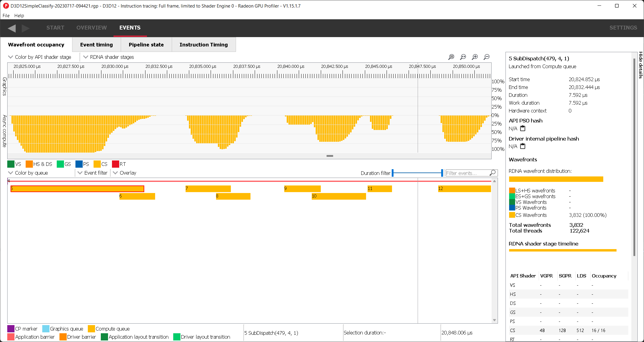Select event 10 bar in the timeline

point(339,196)
